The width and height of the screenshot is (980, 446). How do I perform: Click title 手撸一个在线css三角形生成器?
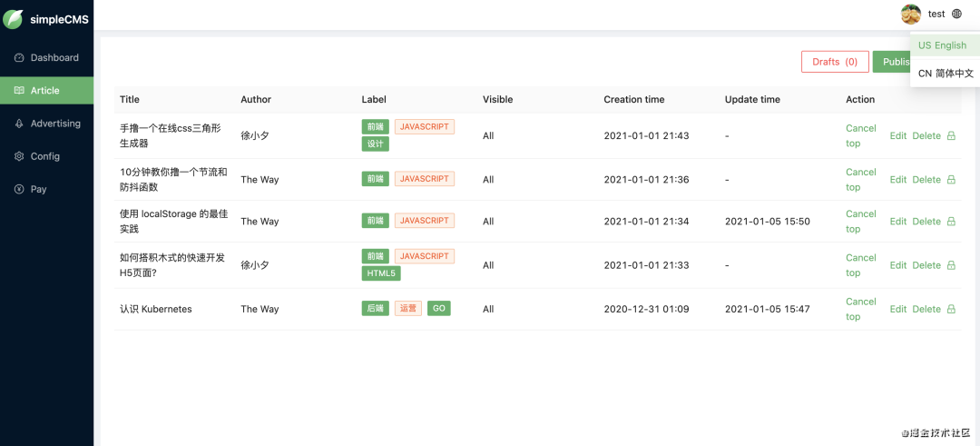171,135
